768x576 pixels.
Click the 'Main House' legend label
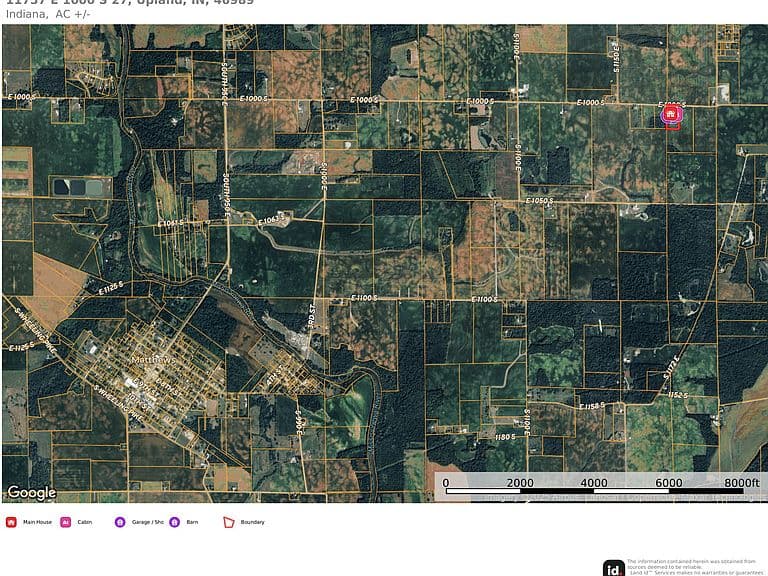click(37, 522)
